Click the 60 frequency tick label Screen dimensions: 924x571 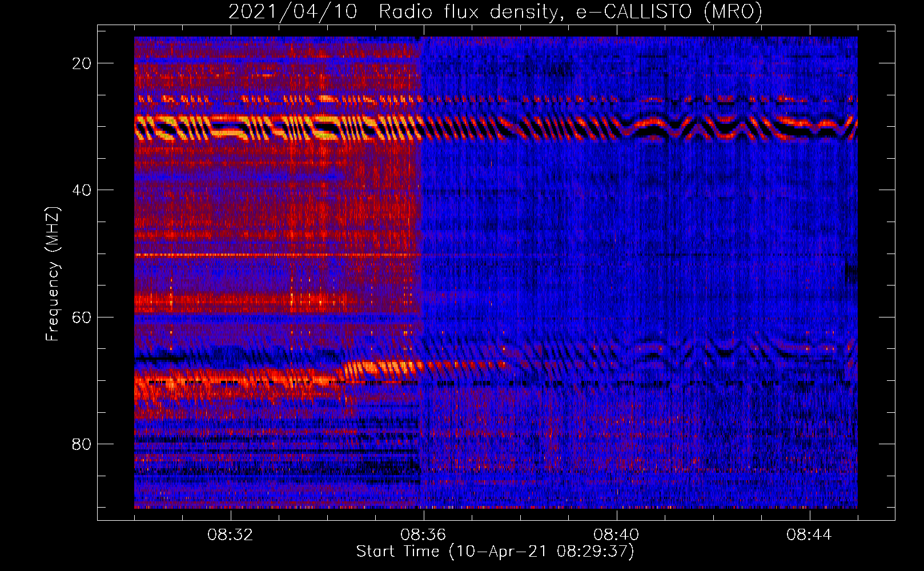pos(82,317)
